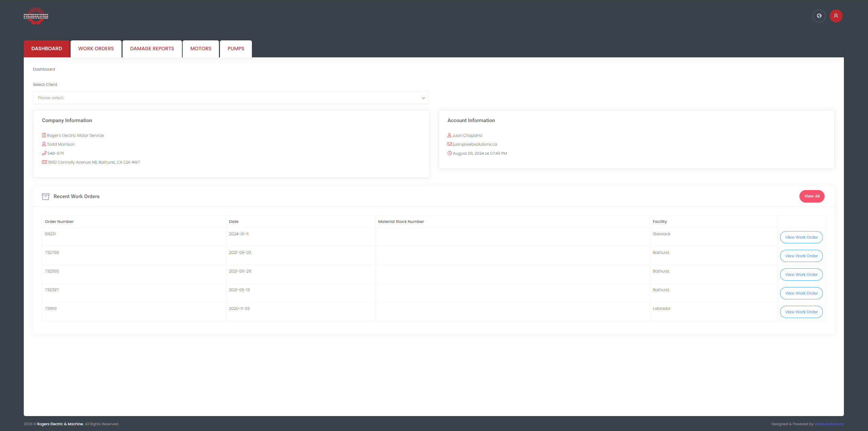The width and height of the screenshot is (868, 431).
Task: Go to the Pumps tab
Action: coord(236,49)
